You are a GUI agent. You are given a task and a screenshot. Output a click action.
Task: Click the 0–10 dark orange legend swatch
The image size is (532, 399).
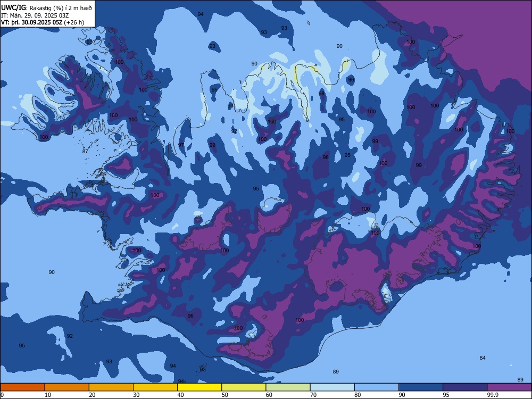click(22, 387)
